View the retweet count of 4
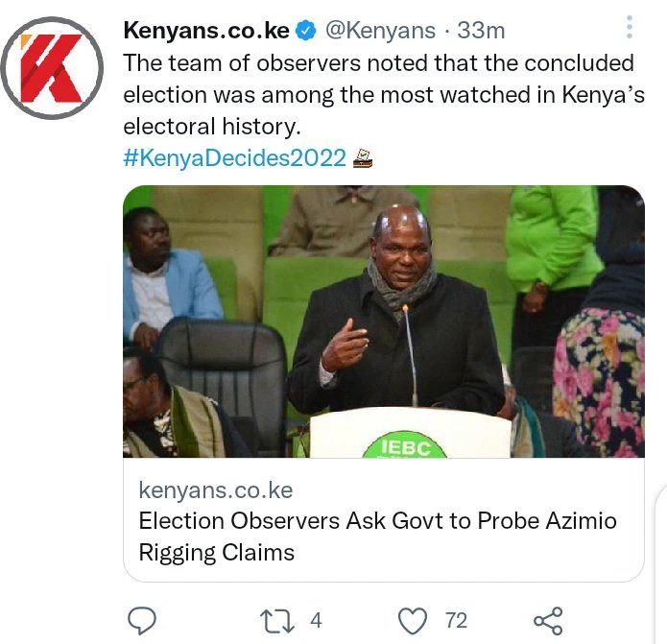Viewport: 667px width, 644px height. 316,621
